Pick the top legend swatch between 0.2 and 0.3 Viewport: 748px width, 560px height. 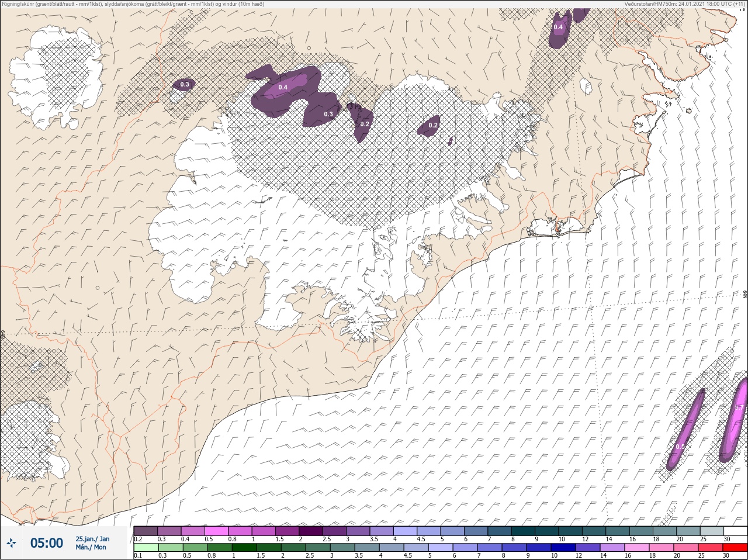(146, 531)
